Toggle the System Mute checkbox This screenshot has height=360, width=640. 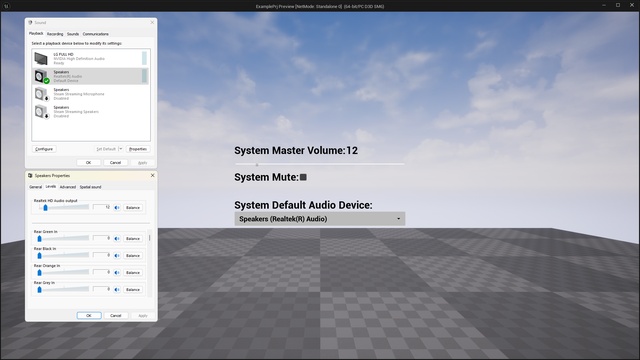303,177
